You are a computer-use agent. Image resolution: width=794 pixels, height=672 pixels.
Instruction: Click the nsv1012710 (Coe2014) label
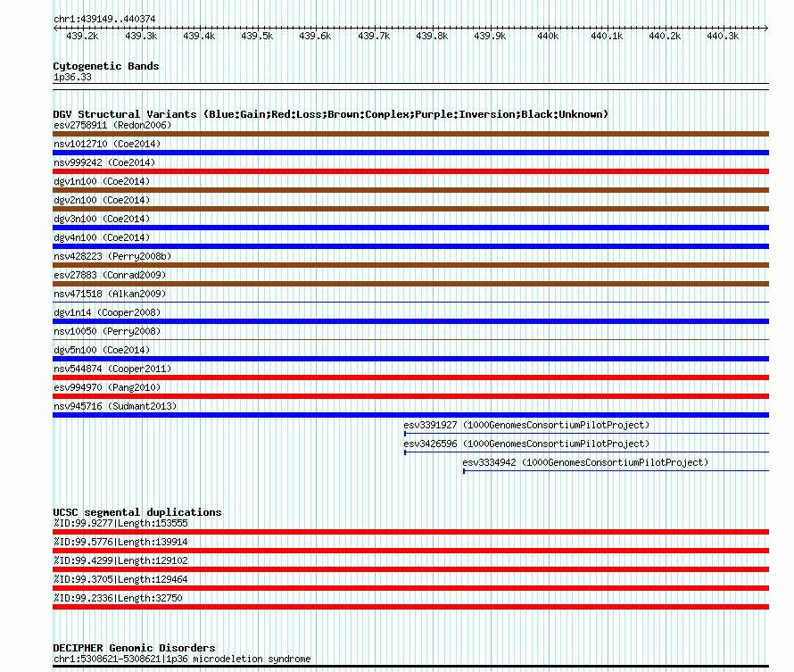pyautogui.click(x=107, y=144)
